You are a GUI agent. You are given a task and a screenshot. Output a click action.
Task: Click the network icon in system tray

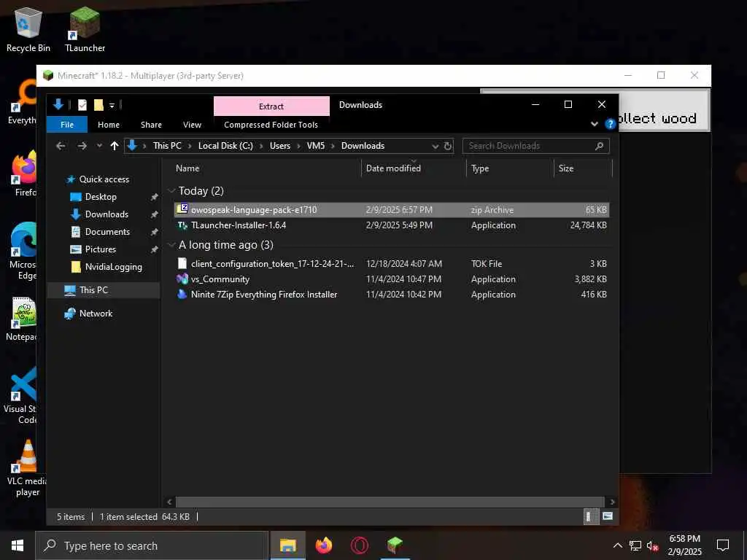pyautogui.click(x=635, y=545)
